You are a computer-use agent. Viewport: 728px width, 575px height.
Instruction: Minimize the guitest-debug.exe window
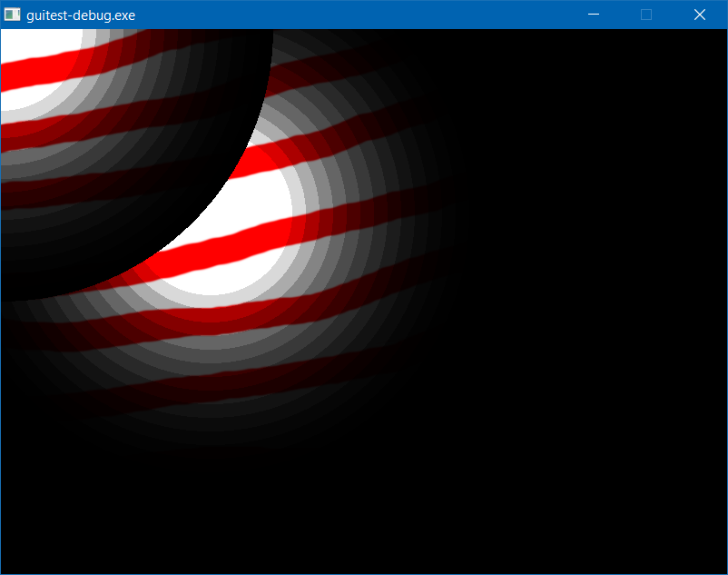(x=594, y=15)
